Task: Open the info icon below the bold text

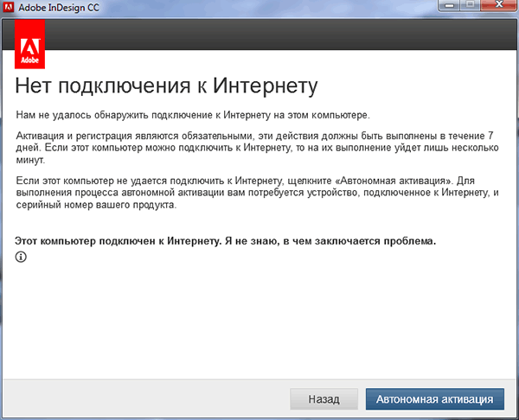Action: 21,257
